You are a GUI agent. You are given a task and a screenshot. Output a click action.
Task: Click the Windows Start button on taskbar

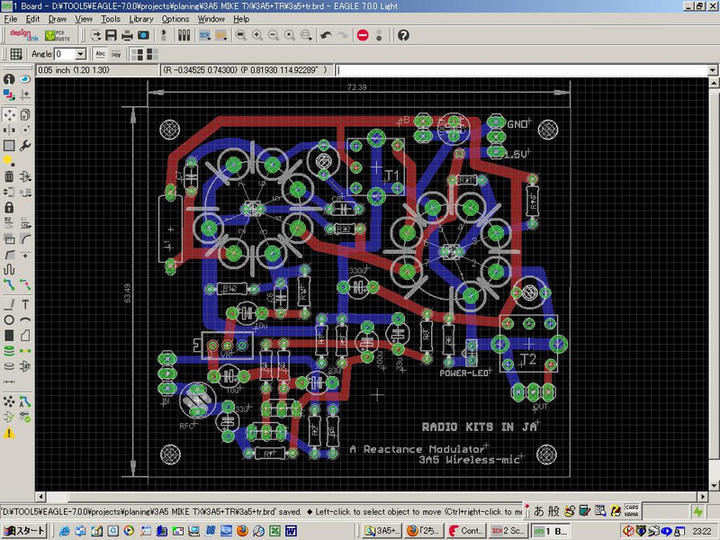coord(23,530)
